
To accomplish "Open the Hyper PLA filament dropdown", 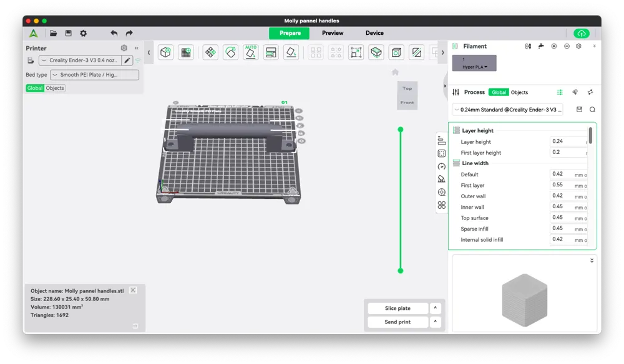I will [x=474, y=63].
